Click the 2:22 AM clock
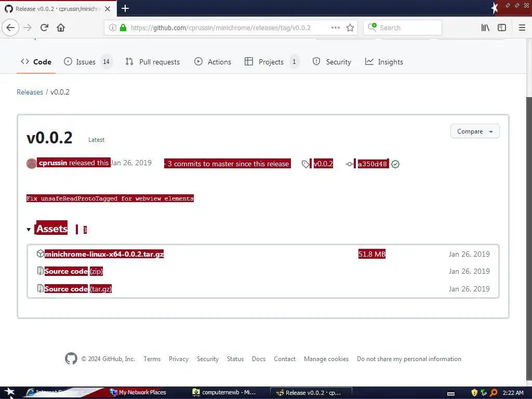 pos(513,393)
